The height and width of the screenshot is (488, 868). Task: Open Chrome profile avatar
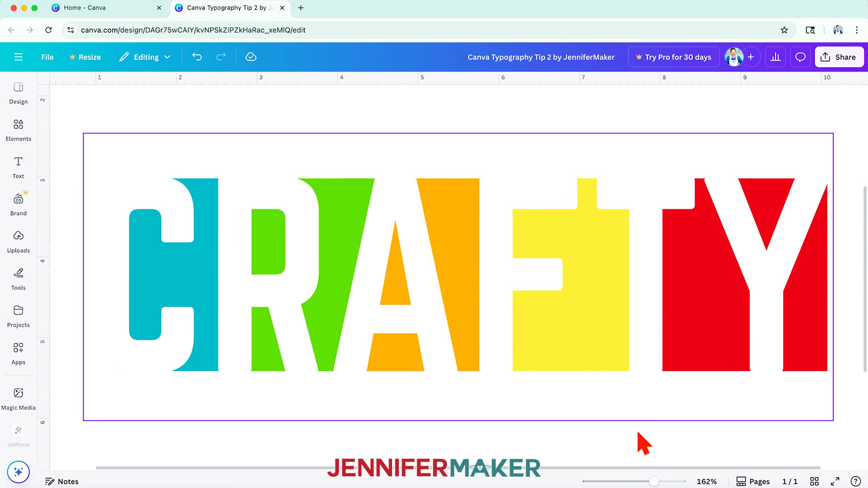tap(838, 30)
